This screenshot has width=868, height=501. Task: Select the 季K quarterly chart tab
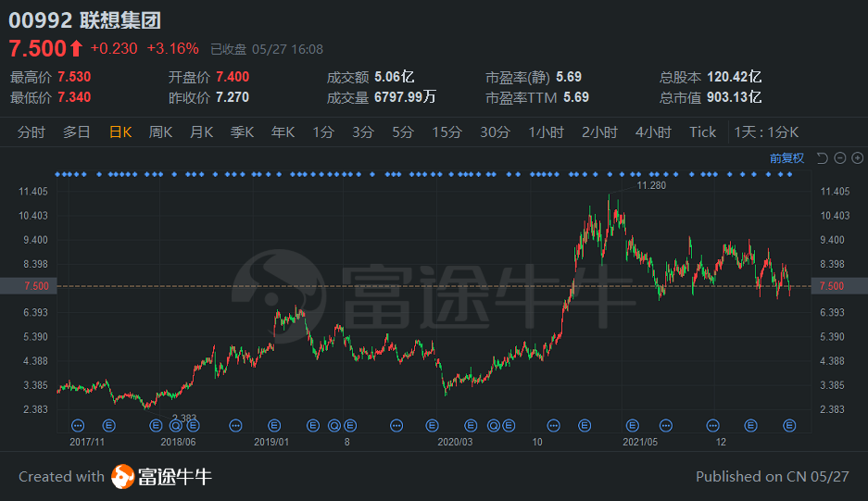242,132
